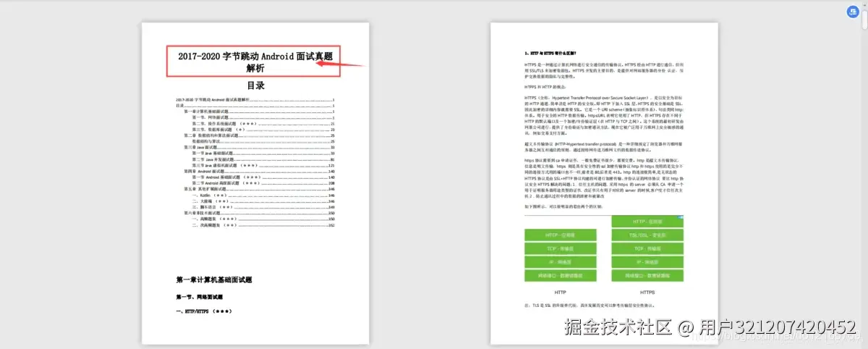Image resolution: width=868 pixels, height=349 pixels.
Task: Open TOC entry '第三节 Java 虚拟机面试题'
Action: (262, 165)
